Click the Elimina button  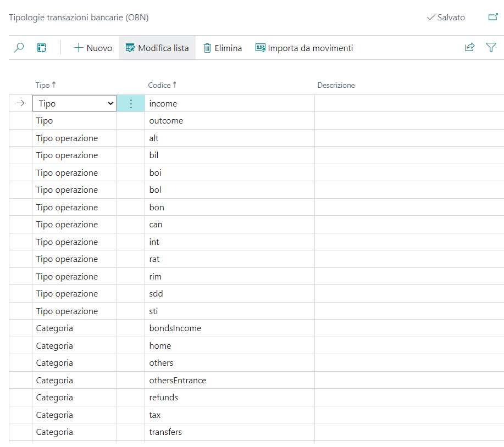223,48
